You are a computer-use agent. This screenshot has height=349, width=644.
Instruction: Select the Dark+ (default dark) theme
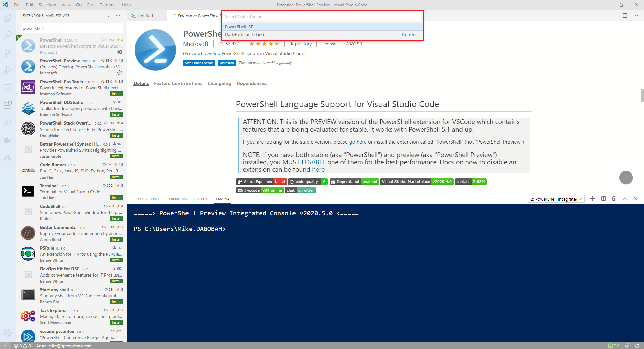(322, 34)
